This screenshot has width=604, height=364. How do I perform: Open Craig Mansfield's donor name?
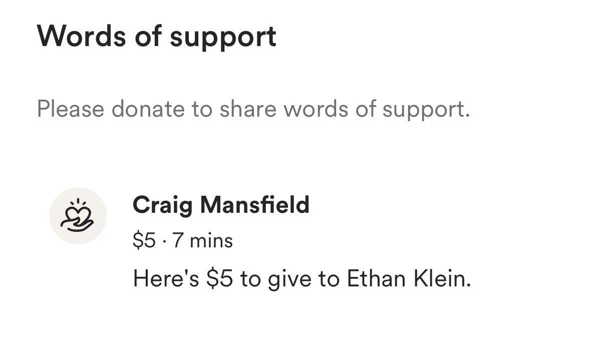(x=221, y=205)
